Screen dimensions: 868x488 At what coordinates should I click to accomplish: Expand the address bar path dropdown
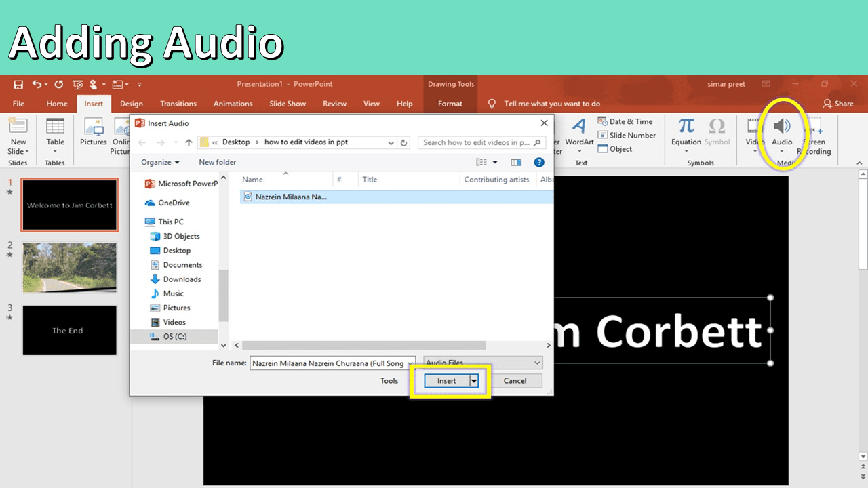tap(391, 143)
